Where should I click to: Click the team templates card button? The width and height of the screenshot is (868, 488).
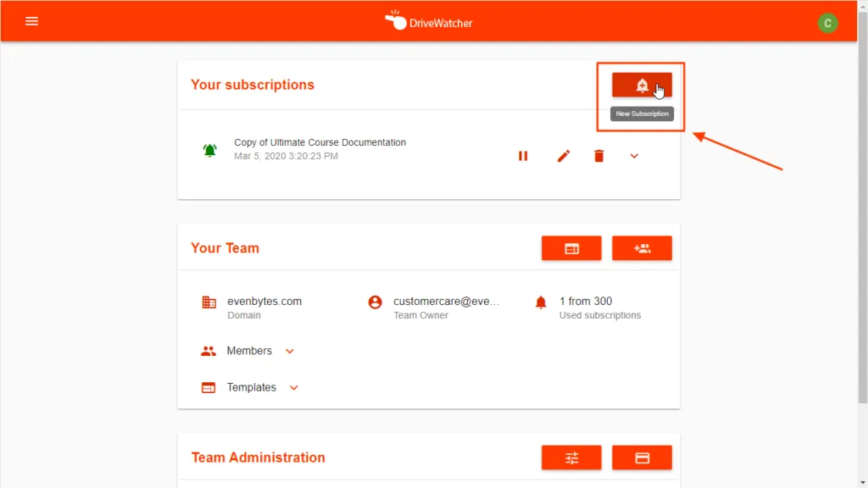(x=571, y=248)
